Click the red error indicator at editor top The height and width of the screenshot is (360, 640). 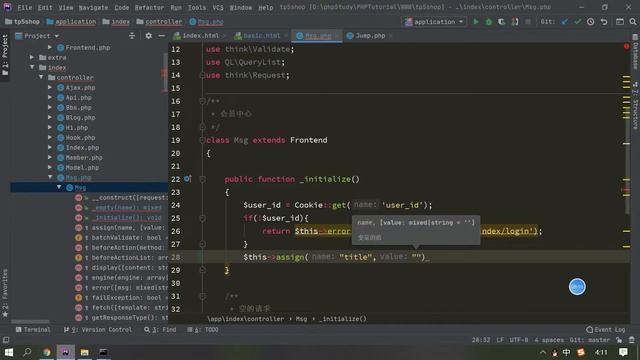tap(626, 47)
